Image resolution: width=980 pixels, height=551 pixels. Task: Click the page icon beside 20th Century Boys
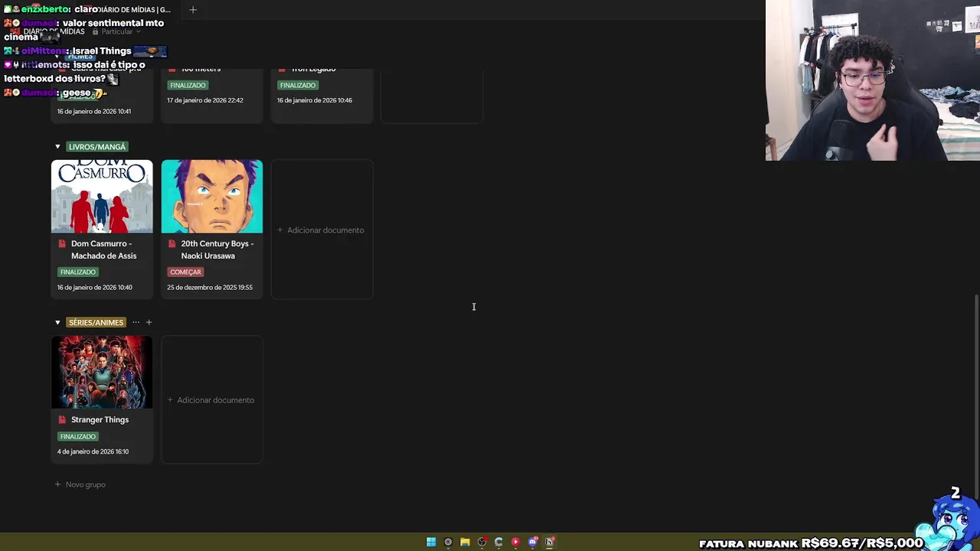(172, 243)
